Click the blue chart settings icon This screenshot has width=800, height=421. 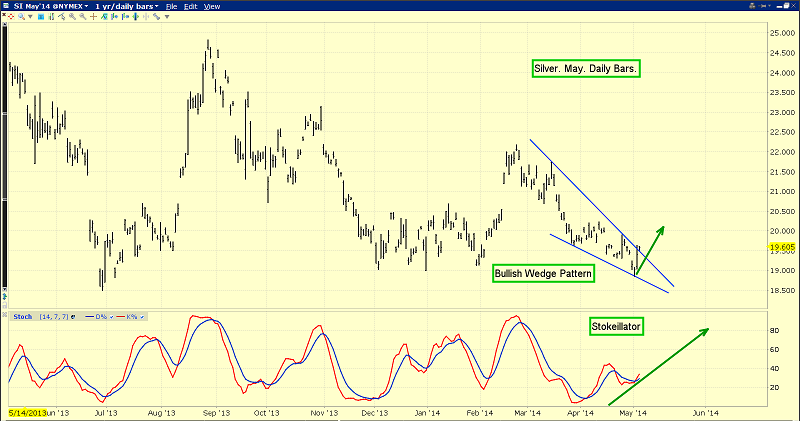point(40,18)
